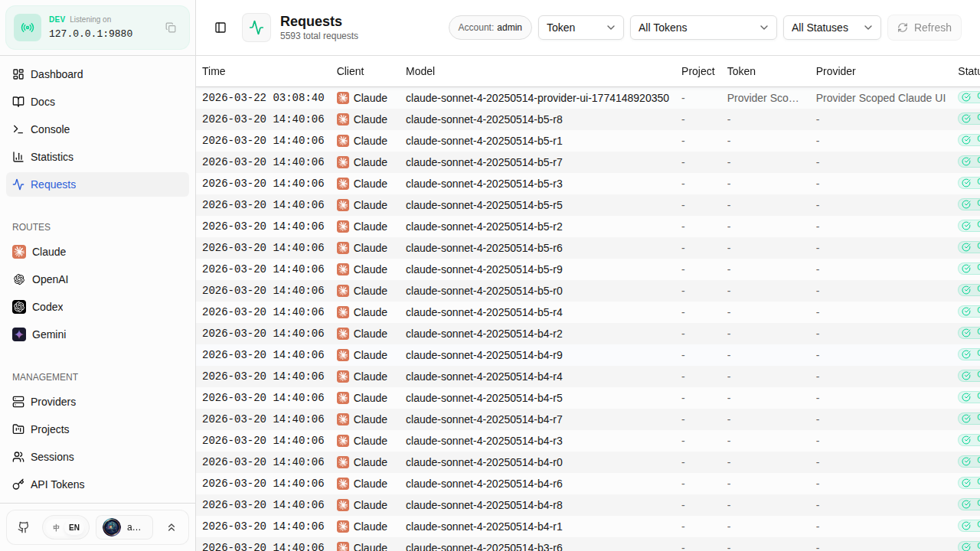Switch language to Chinese (中)

(56, 527)
